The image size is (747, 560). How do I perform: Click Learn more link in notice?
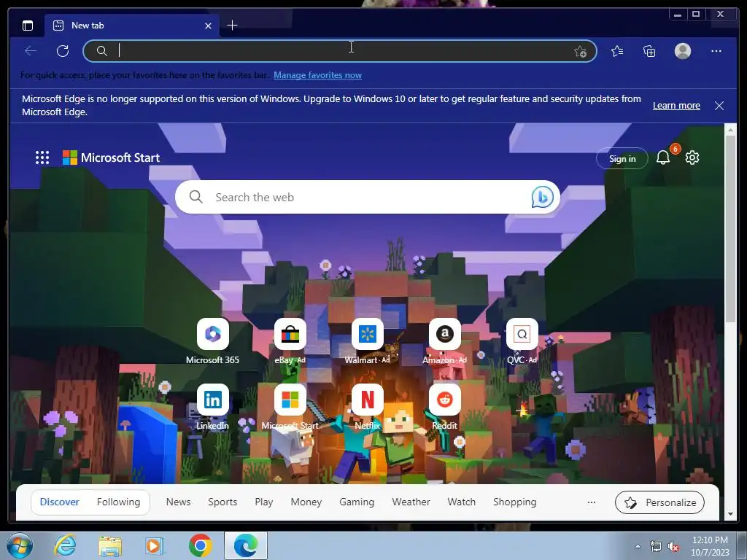pyautogui.click(x=676, y=105)
